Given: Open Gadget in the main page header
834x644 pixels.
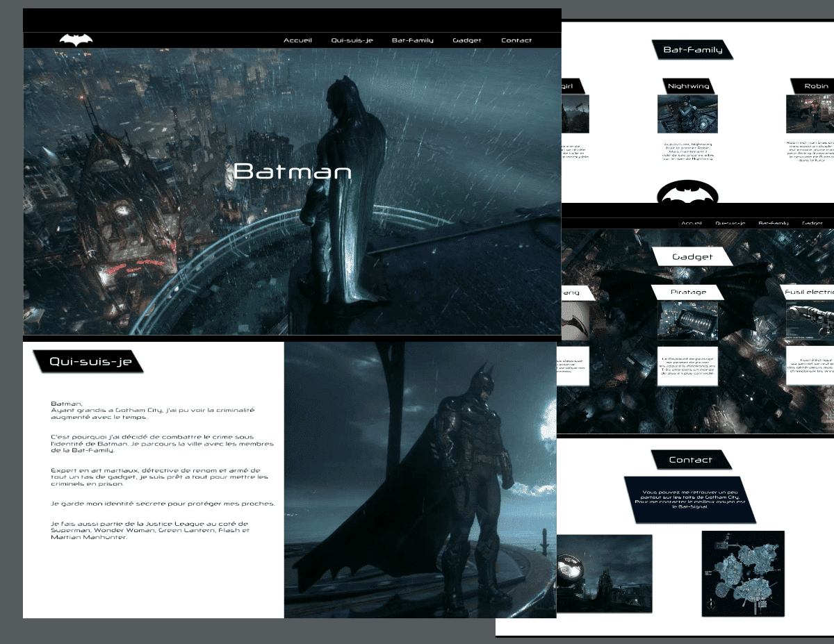Looking at the screenshot, I should coord(466,40).
